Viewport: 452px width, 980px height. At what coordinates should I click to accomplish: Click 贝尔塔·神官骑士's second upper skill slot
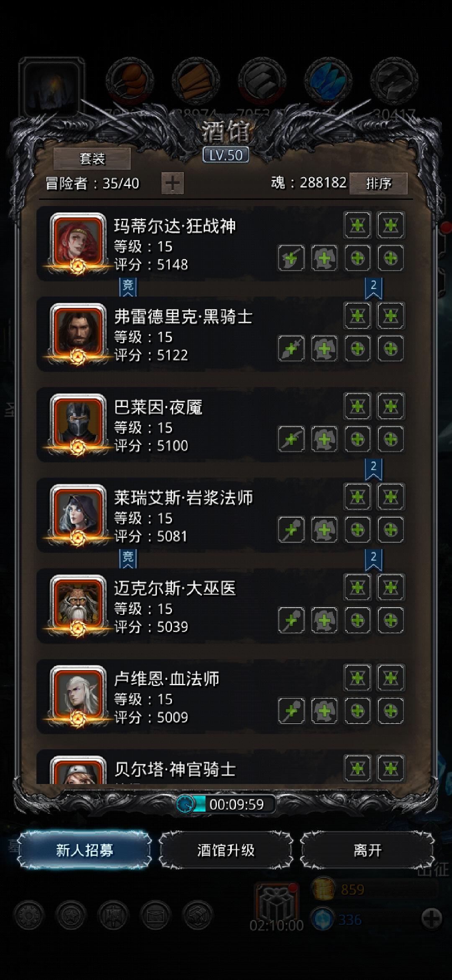pos(390,769)
